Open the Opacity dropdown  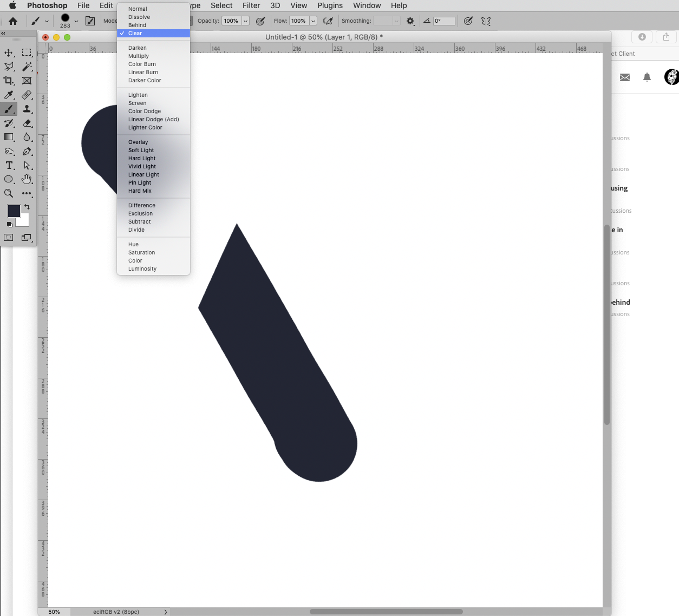(245, 21)
